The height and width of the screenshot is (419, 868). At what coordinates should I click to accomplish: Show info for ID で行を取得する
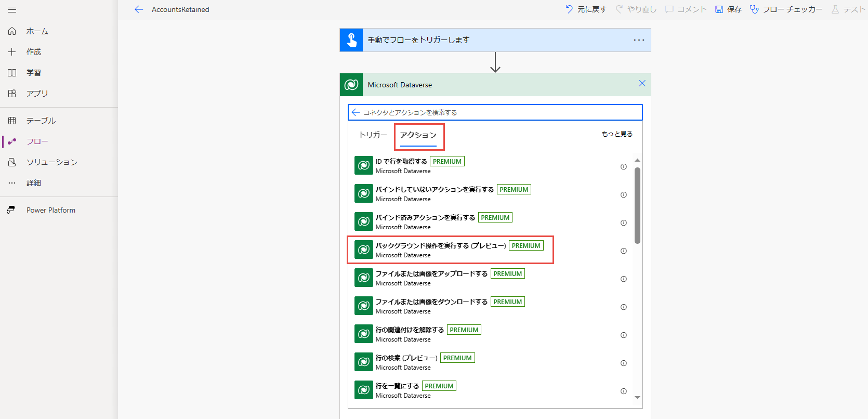click(624, 167)
